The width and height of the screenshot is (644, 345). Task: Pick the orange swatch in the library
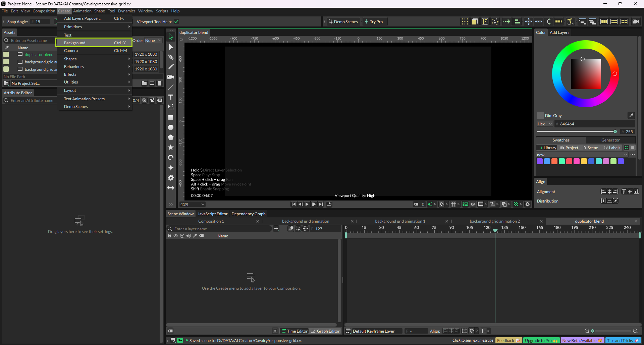pyautogui.click(x=554, y=162)
